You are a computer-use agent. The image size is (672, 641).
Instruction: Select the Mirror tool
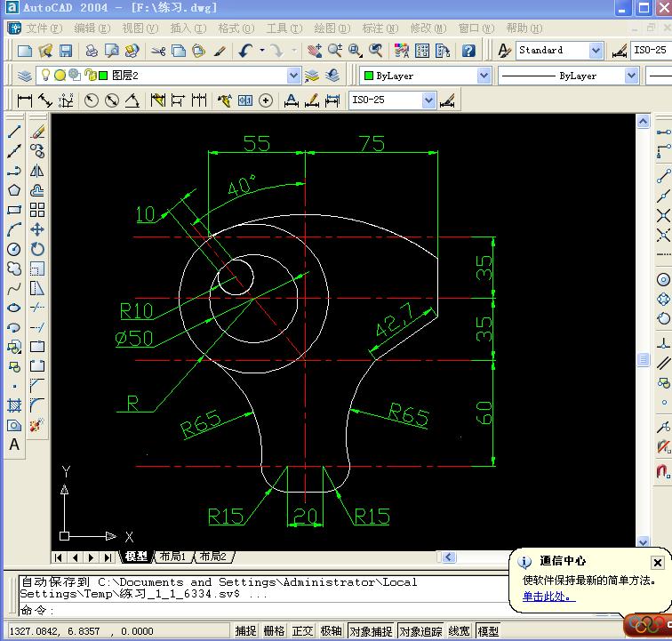click(37, 171)
